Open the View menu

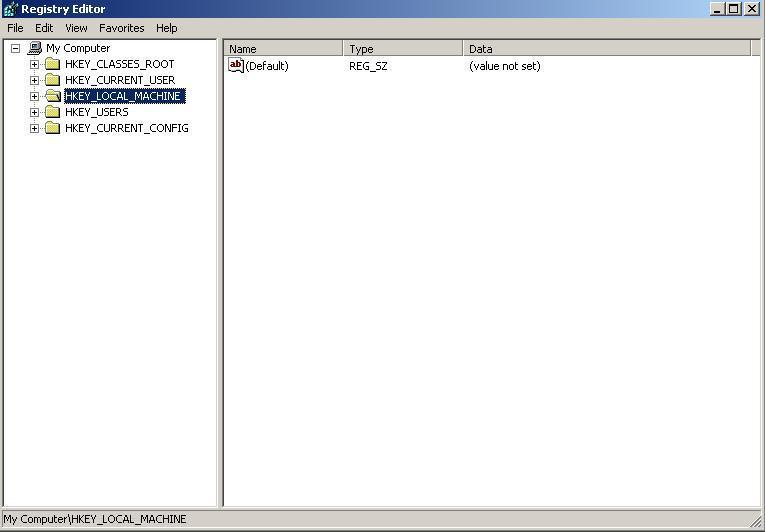coord(76,28)
